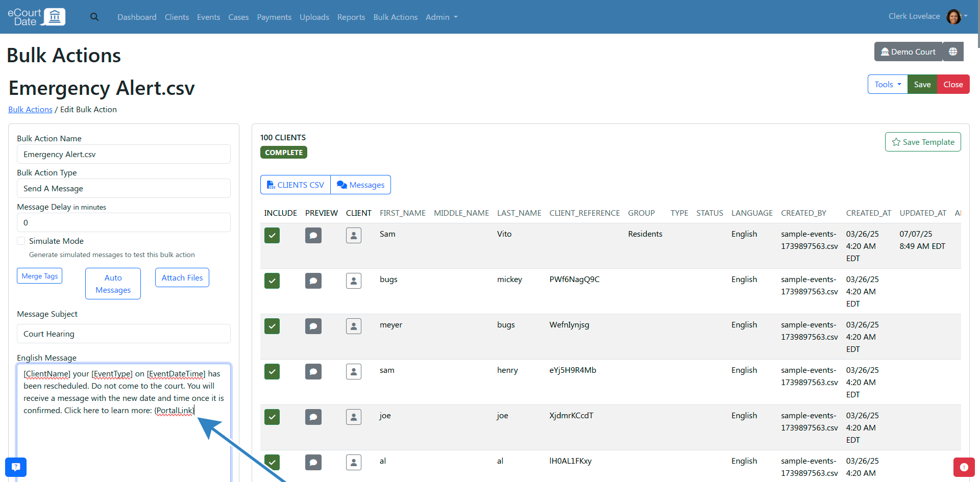Open the Tools dropdown
980x482 pixels.
click(x=888, y=84)
